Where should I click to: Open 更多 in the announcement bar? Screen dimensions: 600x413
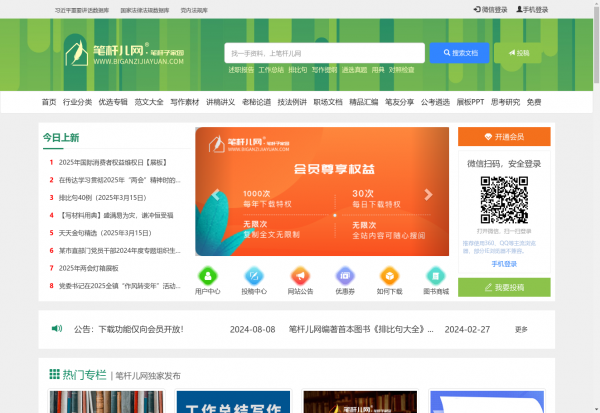521,329
